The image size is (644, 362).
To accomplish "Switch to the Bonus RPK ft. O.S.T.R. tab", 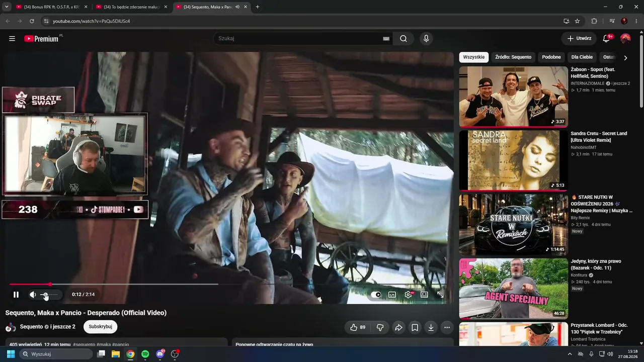I will tap(51, 7).
